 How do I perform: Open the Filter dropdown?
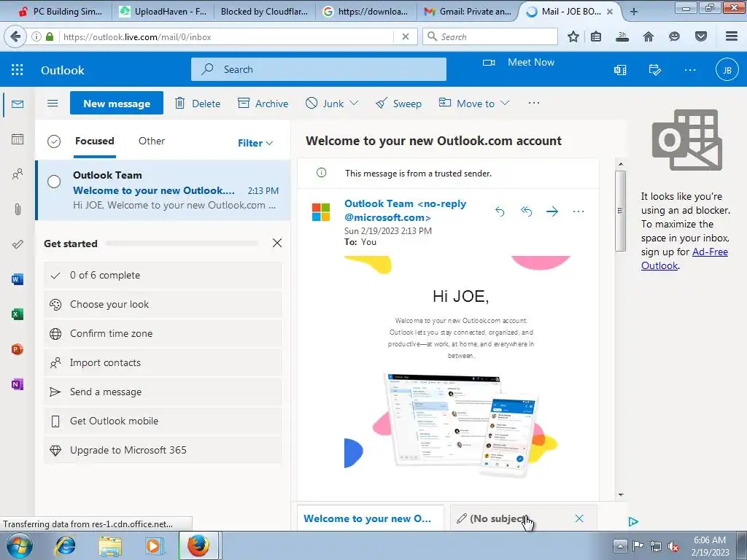[x=255, y=143]
